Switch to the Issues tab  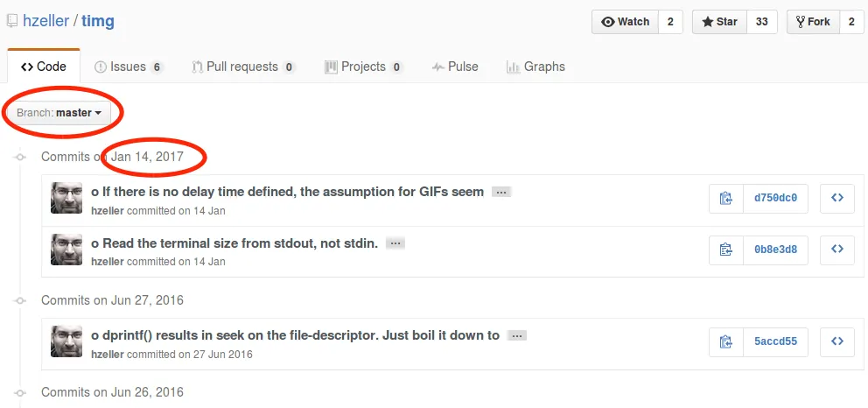click(128, 67)
